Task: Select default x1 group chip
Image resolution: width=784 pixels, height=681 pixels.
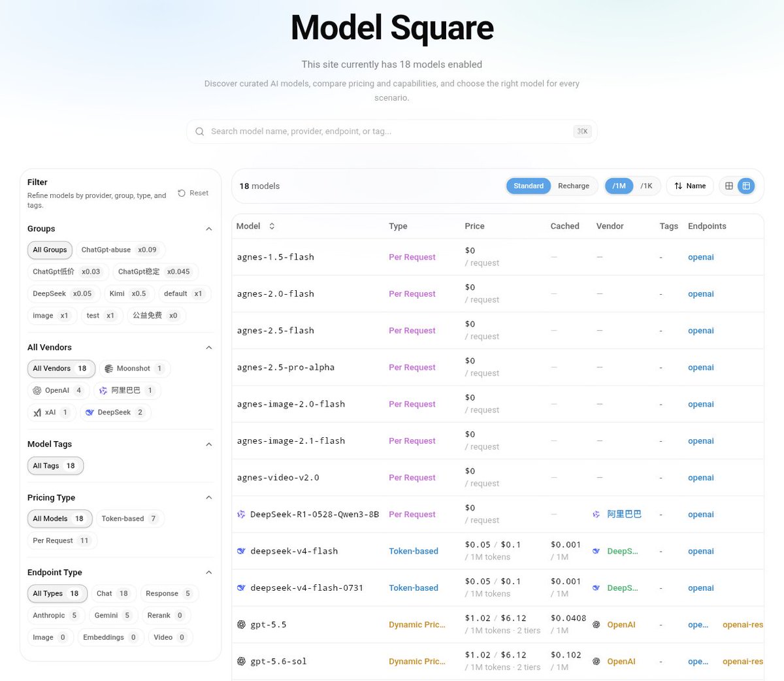Action: [x=184, y=293]
